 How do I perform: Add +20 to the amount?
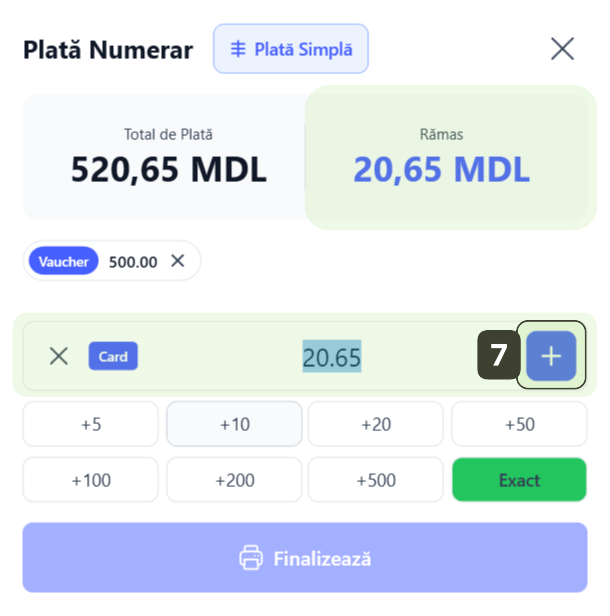coord(376,424)
